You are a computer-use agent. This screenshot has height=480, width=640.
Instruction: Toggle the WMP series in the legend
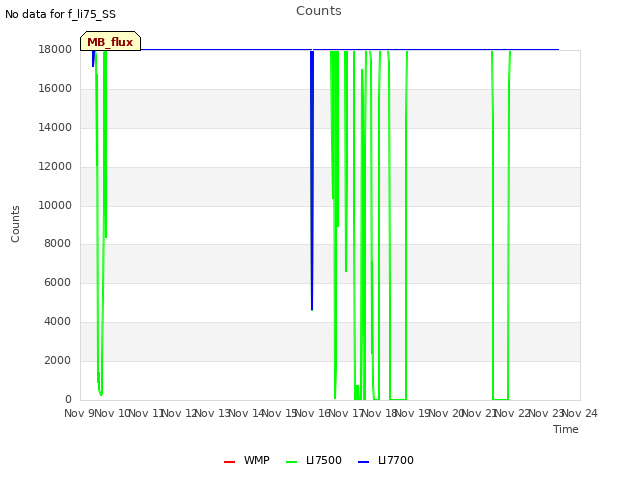(x=247, y=460)
